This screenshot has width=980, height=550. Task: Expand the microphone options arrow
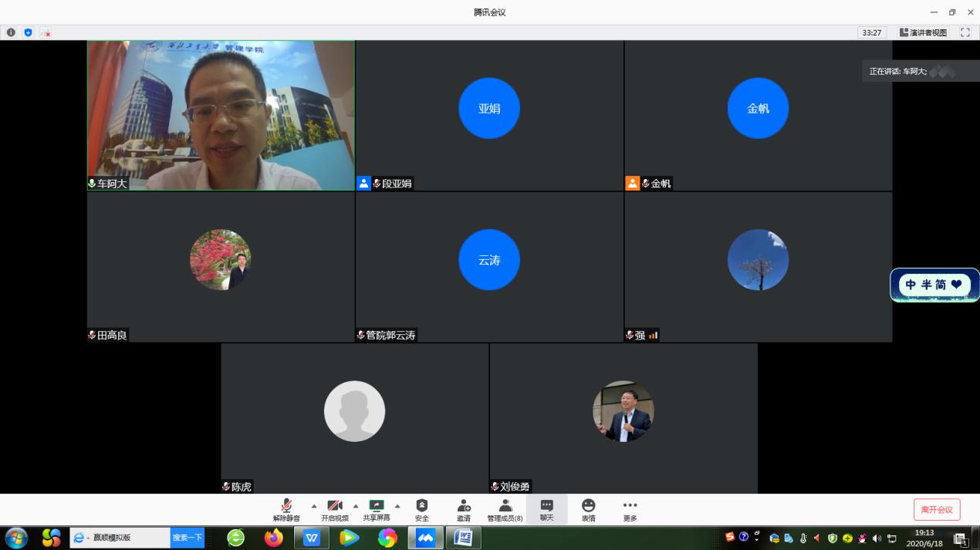(314, 506)
